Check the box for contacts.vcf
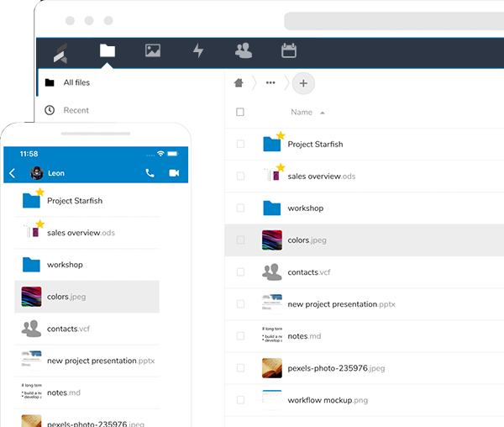The width and height of the screenshot is (504, 427). pyautogui.click(x=240, y=272)
